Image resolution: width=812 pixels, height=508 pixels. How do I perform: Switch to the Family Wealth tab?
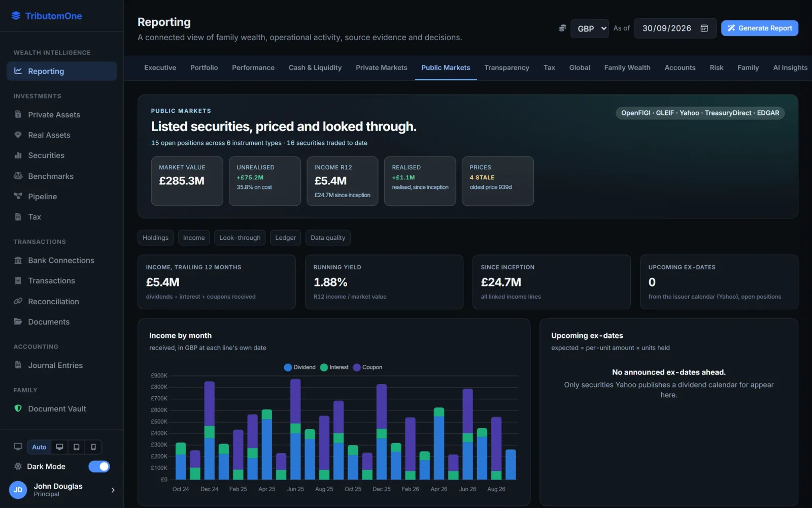point(627,68)
